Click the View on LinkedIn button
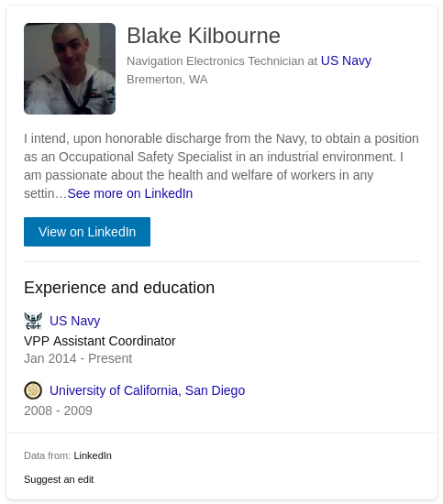This screenshot has height=504, width=443. tap(87, 232)
